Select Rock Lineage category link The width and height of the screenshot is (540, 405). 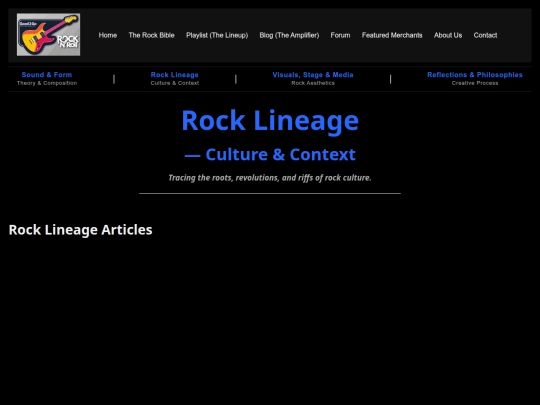[175, 75]
